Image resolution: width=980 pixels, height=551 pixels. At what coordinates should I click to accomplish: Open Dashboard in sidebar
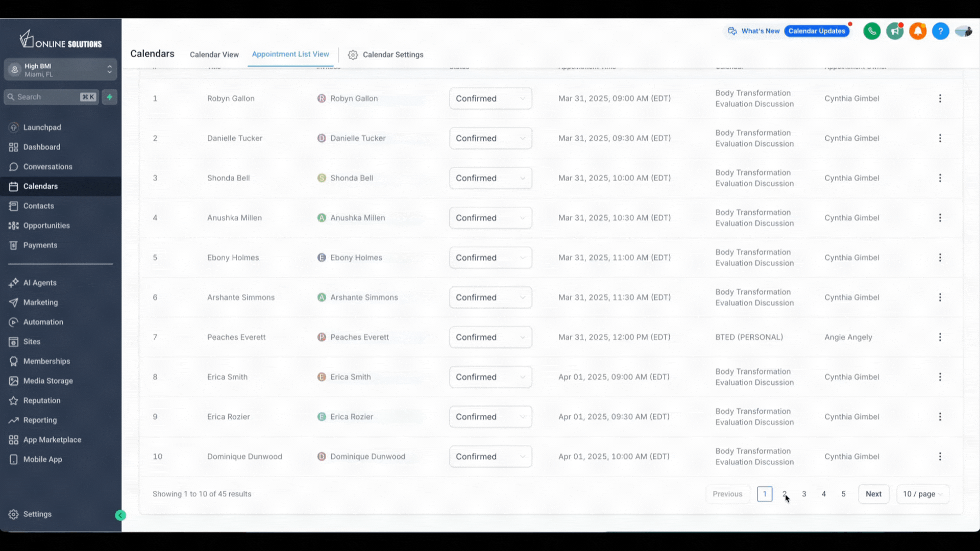pyautogui.click(x=60, y=147)
